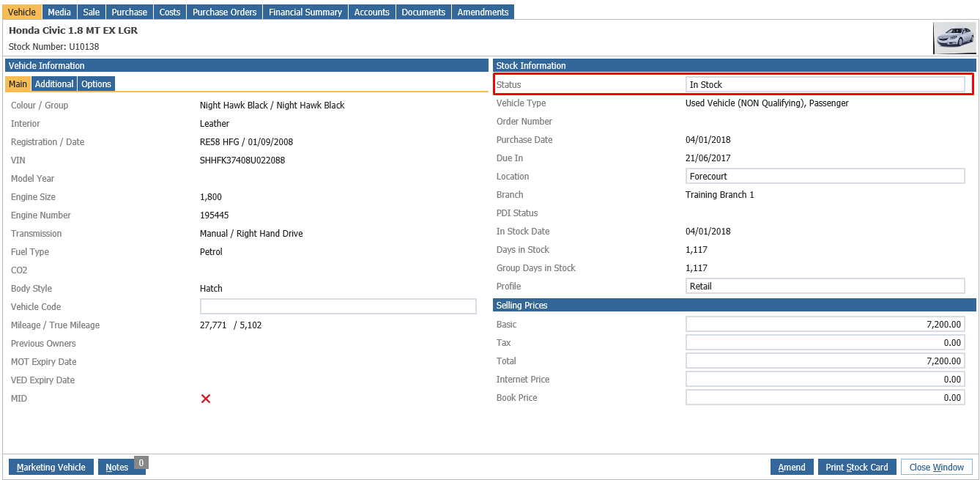Click the Internet Price field
The image size is (980, 480).
tap(825, 380)
